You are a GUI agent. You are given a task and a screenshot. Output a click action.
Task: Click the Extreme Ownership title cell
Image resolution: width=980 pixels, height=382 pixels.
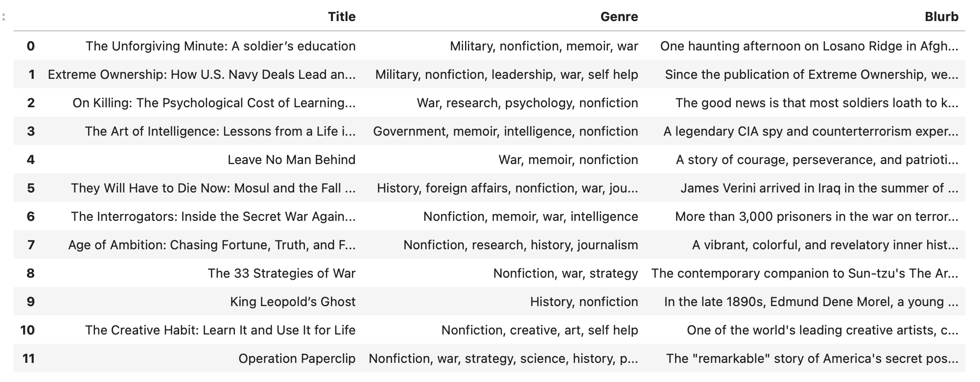pyautogui.click(x=202, y=74)
